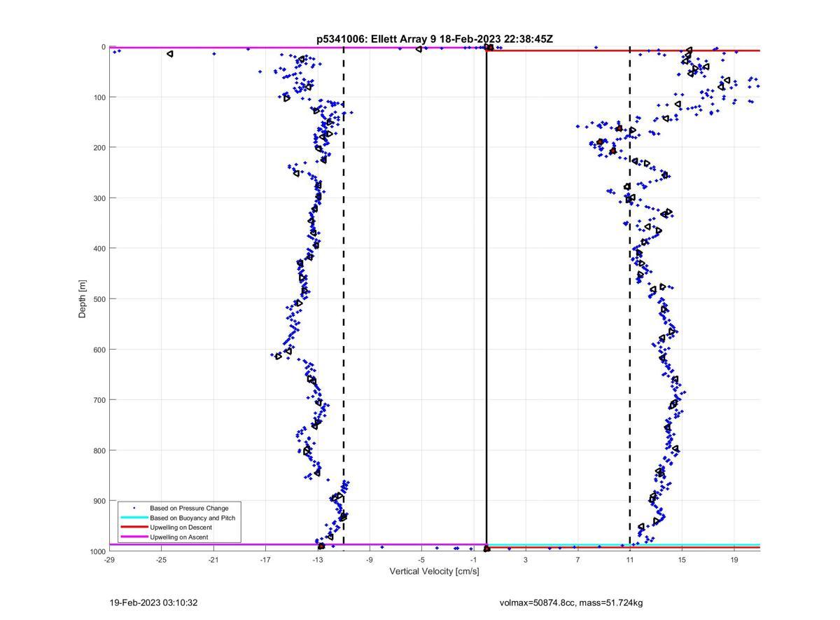Click the x-axis tick label '-9'
The image size is (840, 620).
pyautogui.click(x=370, y=560)
